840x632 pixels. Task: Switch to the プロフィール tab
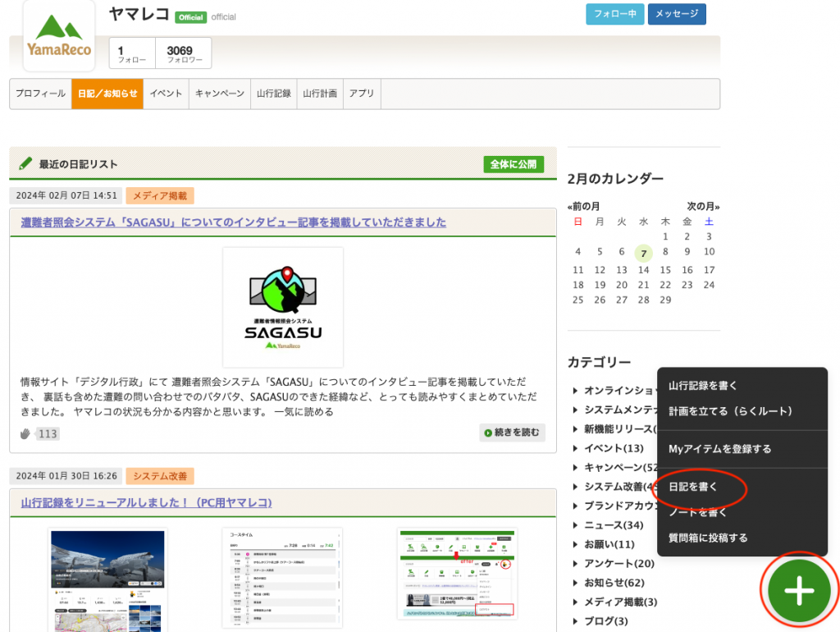(41, 94)
